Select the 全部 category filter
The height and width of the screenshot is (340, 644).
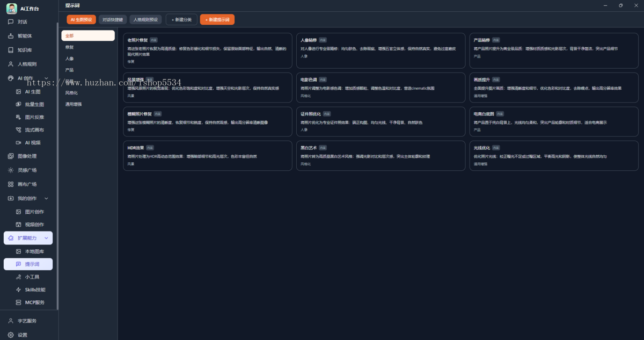(88, 35)
